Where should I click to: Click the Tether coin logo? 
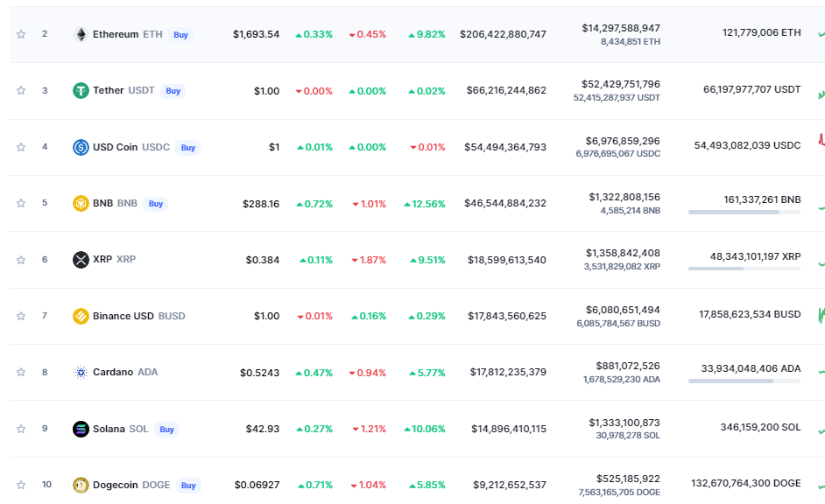point(81,90)
